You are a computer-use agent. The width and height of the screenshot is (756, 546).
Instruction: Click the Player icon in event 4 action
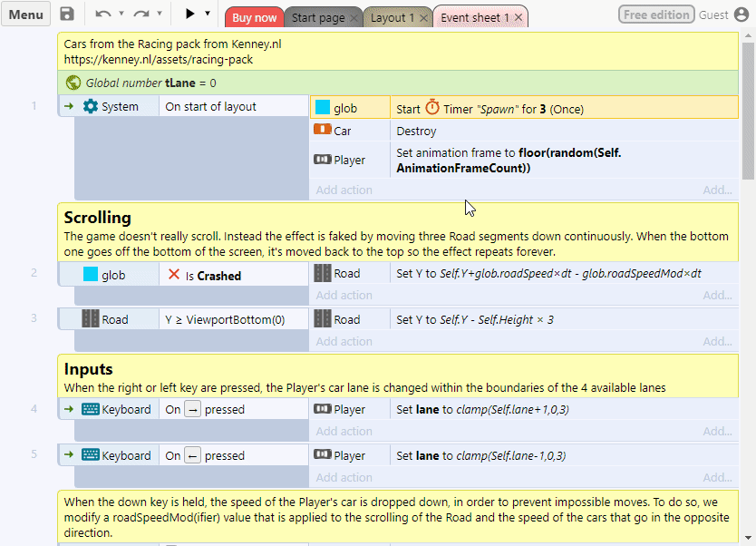pos(323,408)
